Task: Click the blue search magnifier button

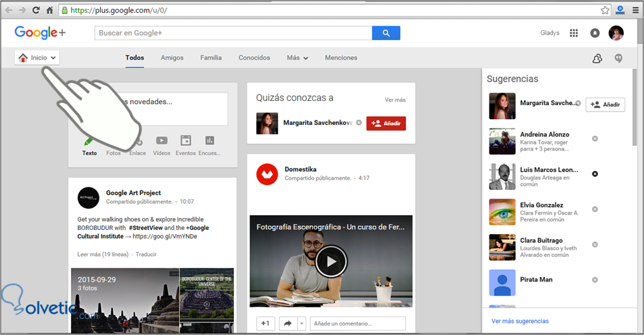Action: pyautogui.click(x=386, y=33)
